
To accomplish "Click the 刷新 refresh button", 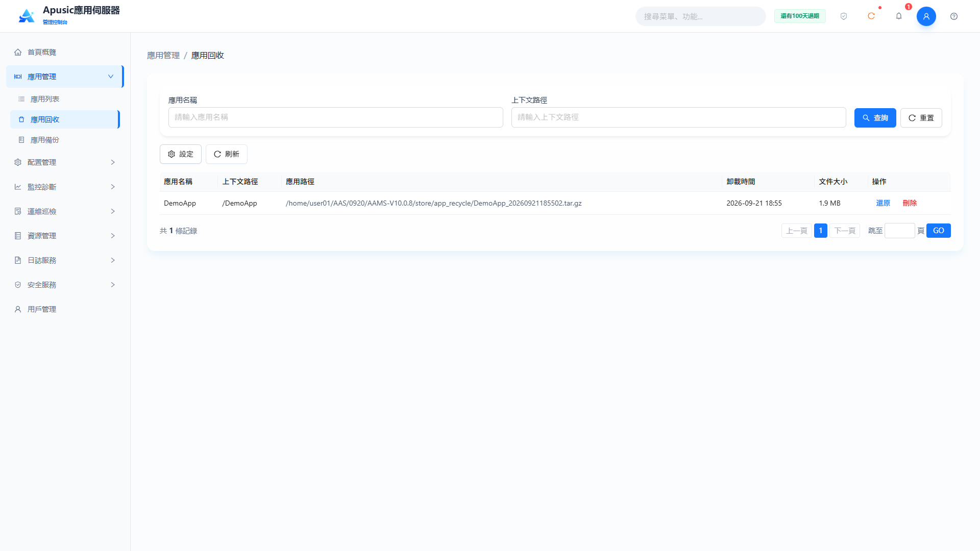I will coord(227,154).
